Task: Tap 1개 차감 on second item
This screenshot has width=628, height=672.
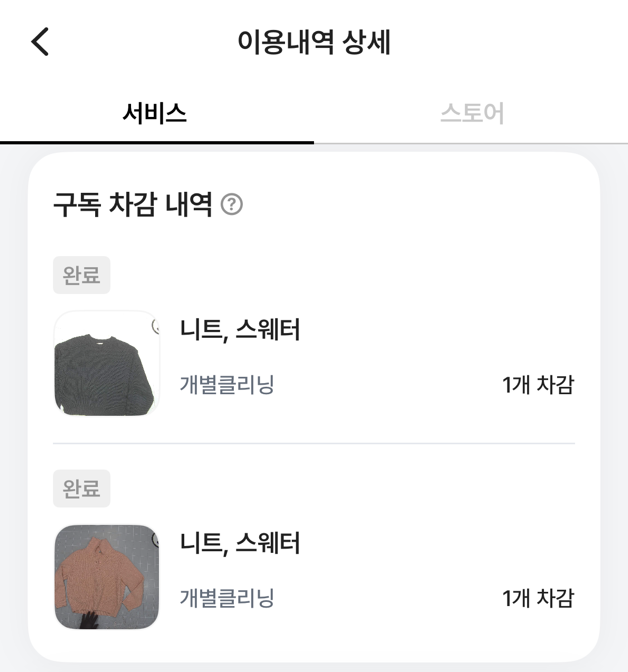Action: tap(538, 598)
